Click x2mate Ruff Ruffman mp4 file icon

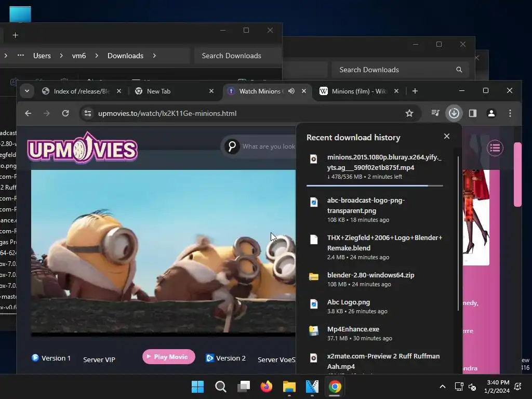tap(314, 358)
